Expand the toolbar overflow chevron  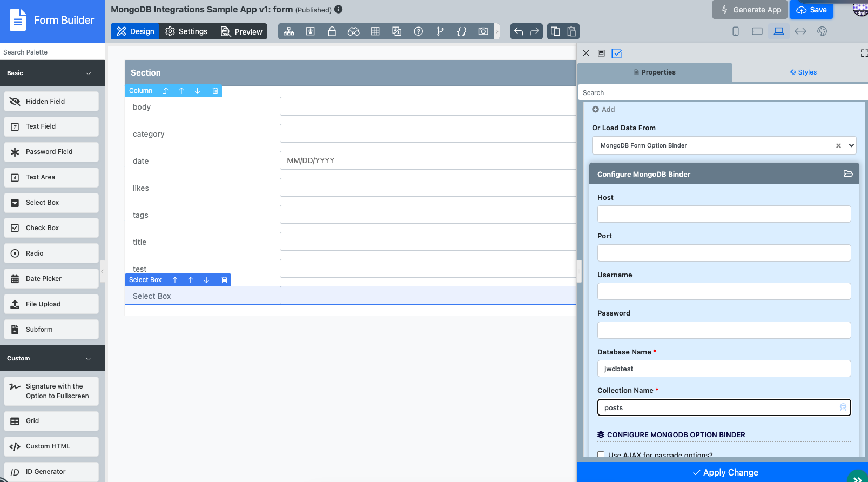497,31
